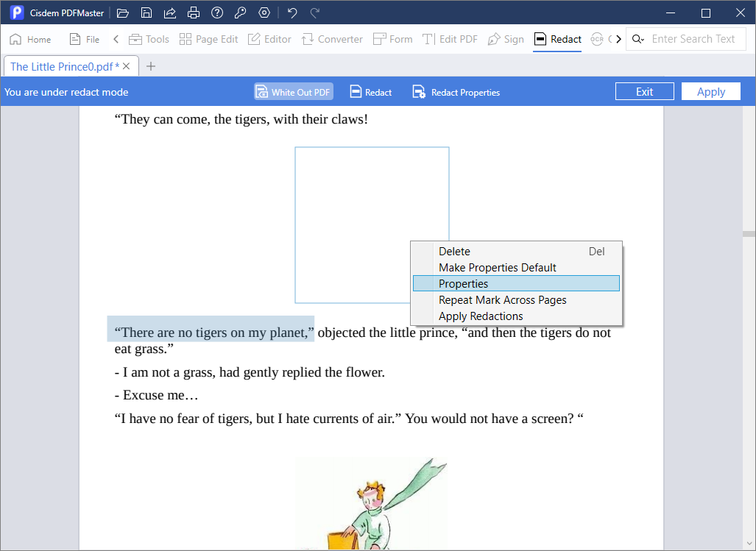
Task: Click the highlighted redaction mark over "There are no tigers"
Action: tap(211, 329)
